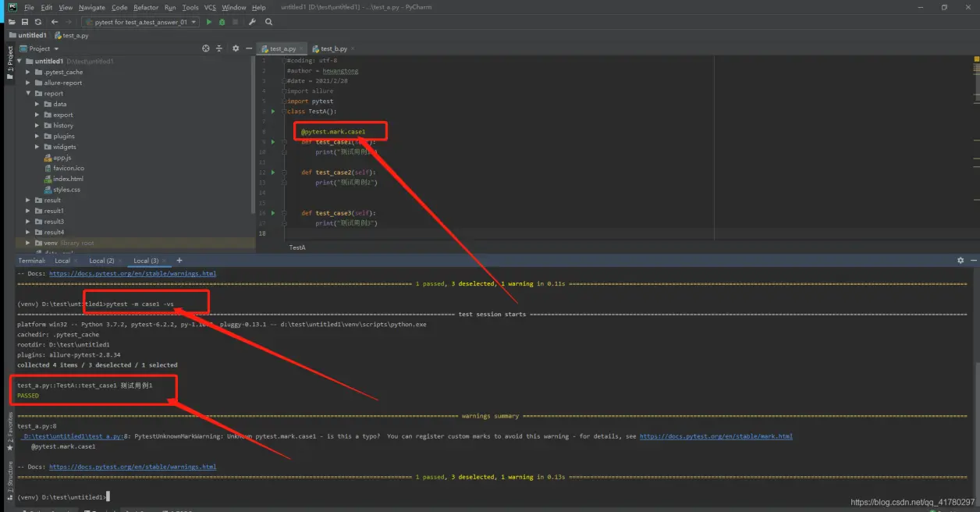Close the Local (2) terminal tab
The height and width of the screenshot is (512, 980).
pos(120,261)
